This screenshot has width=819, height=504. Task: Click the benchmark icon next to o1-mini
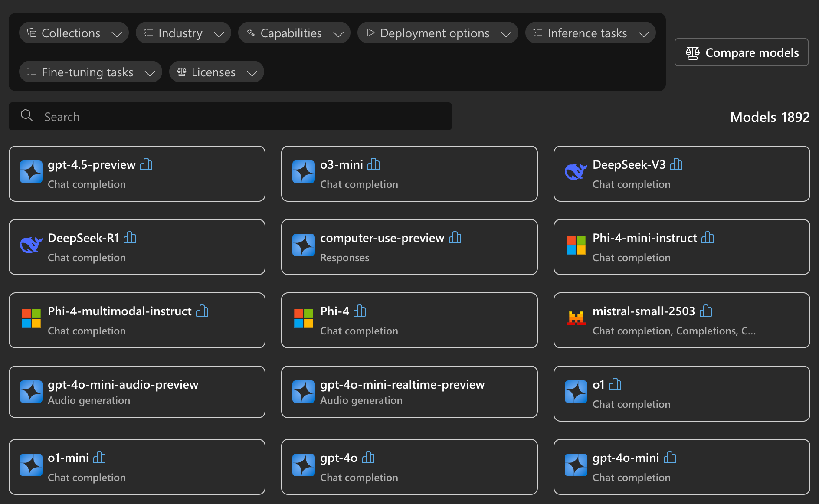[99, 458]
